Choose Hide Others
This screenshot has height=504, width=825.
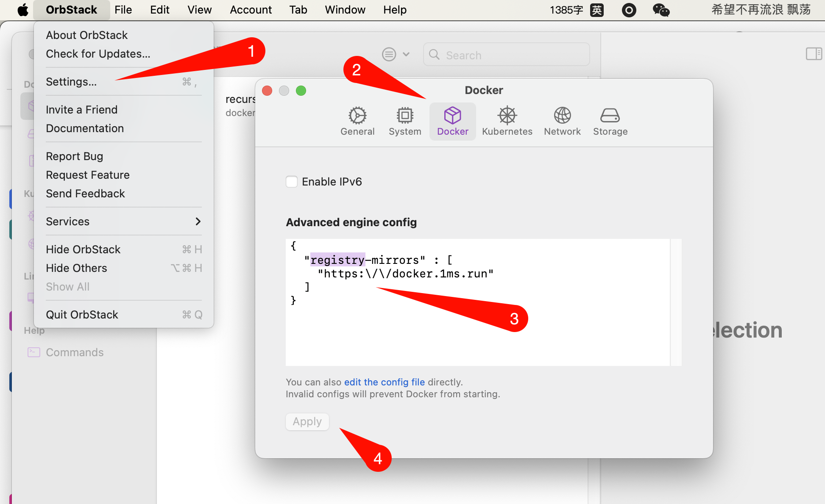click(x=124, y=268)
